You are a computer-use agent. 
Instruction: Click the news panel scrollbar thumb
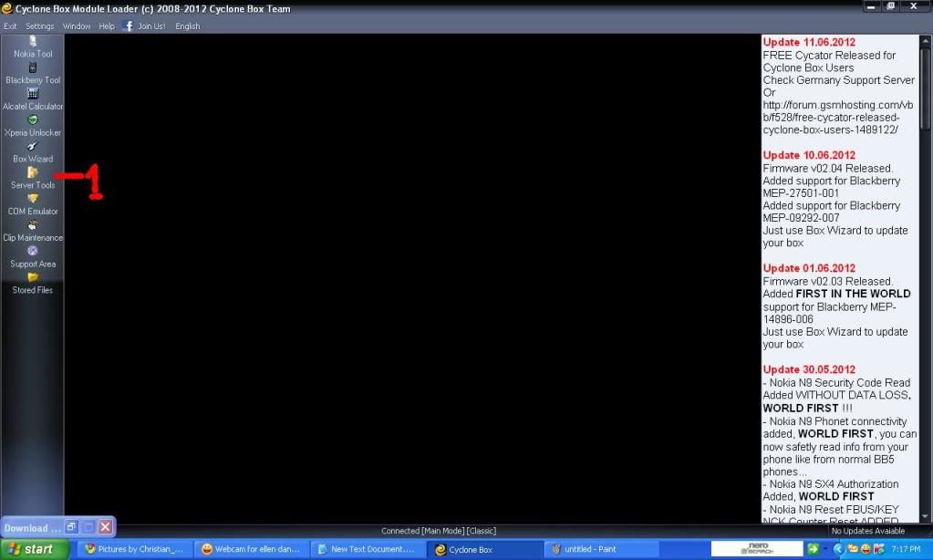(926, 88)
